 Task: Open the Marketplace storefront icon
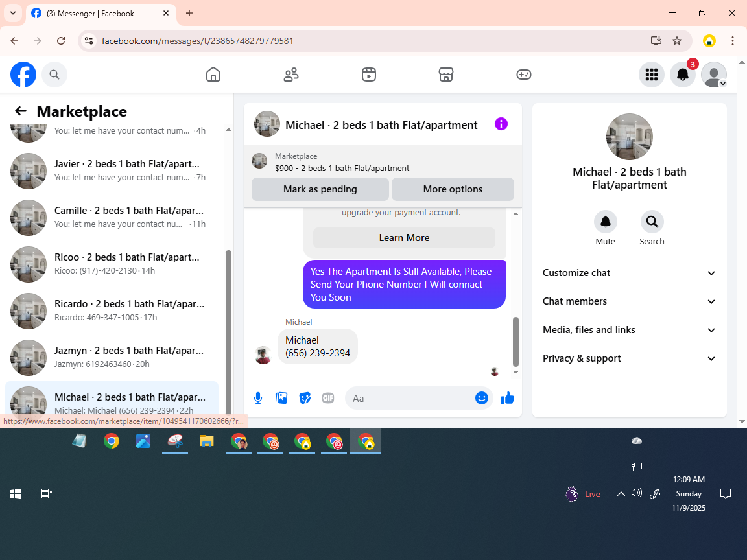pos(446,75)
